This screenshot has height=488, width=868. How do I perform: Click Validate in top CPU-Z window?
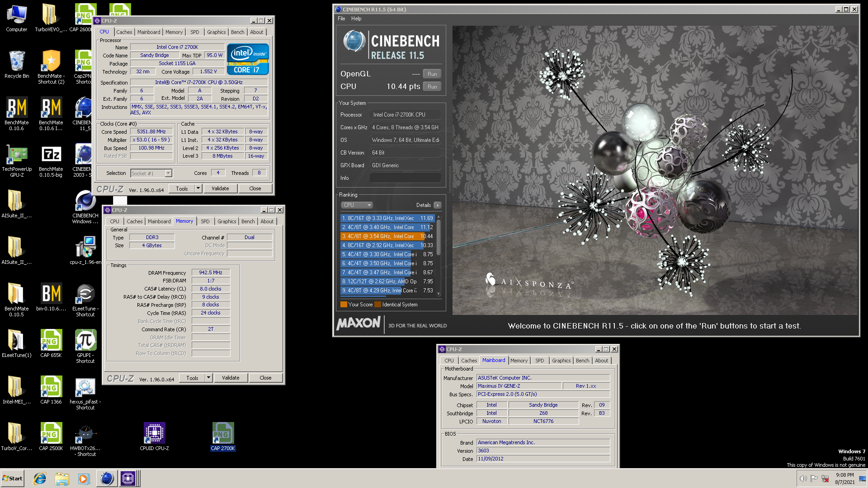220,188
